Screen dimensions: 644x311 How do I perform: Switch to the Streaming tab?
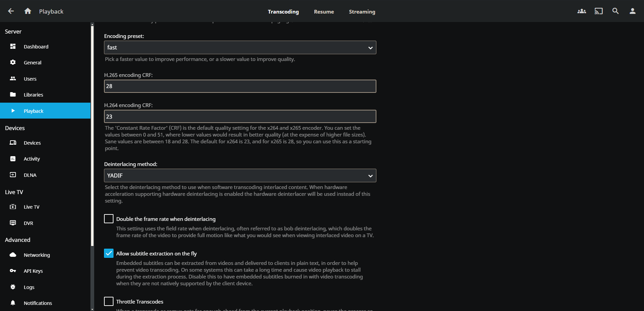pos(362,12)
